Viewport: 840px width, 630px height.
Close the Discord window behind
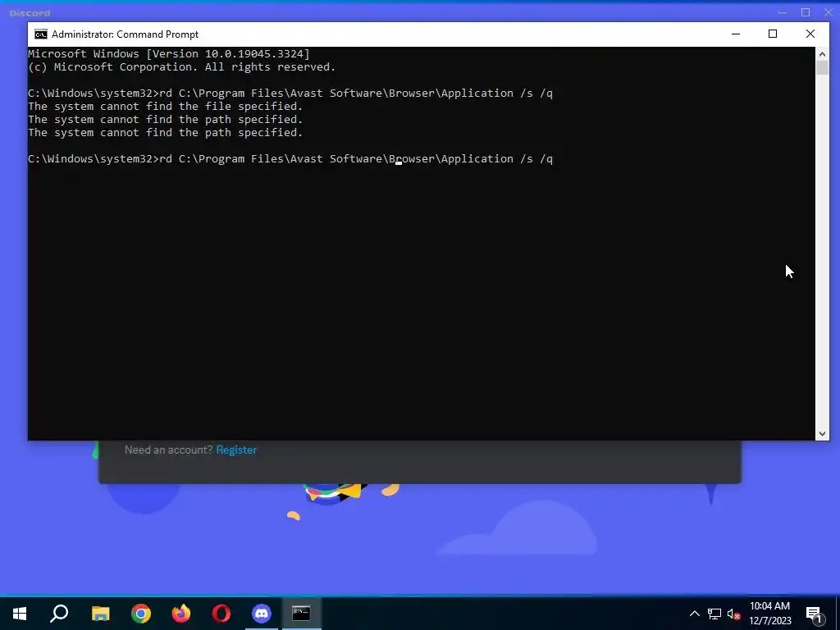(829, 11)
